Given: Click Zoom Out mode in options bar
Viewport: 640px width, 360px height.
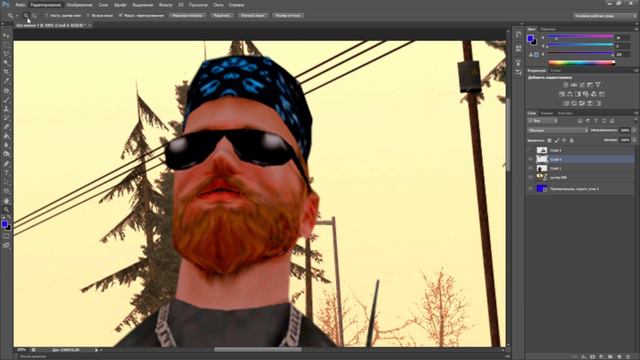Looking at the screenshot, I should [x=34, y=16].
